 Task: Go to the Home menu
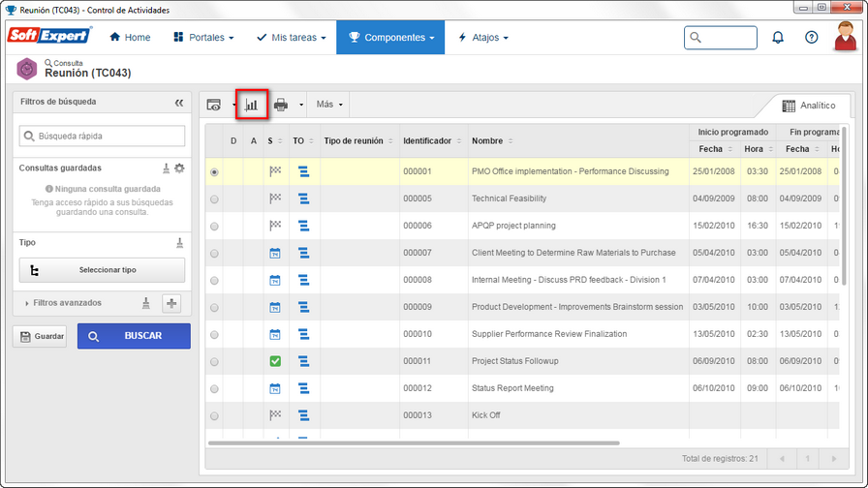point(130,37)
